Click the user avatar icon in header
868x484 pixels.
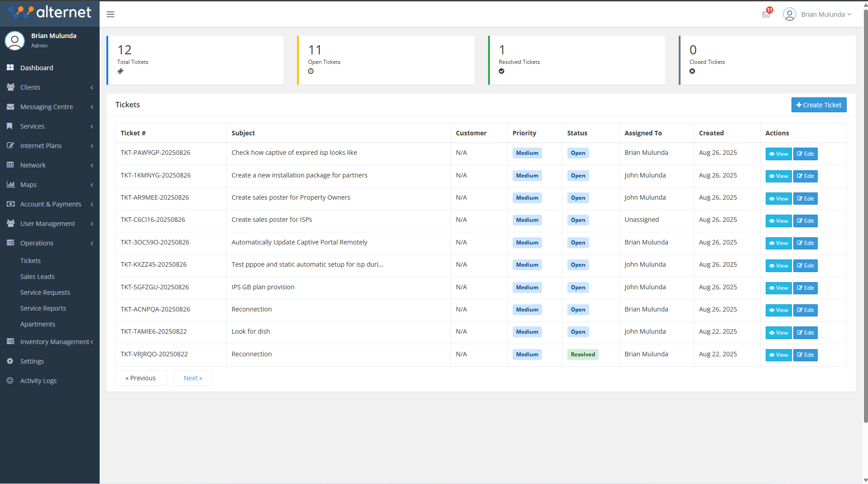point(789,14)
